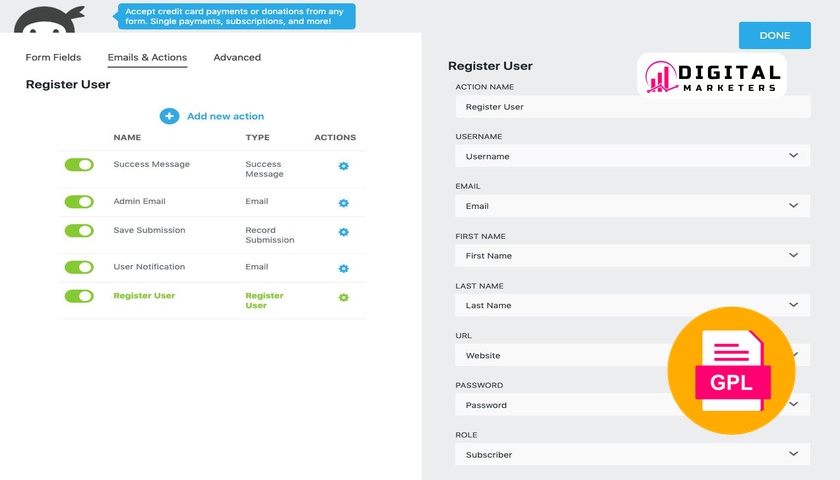Click the GPL file badge icon
Image resolution: width=840 pixels, height=480 pixels.
click(x=731, y=370)
